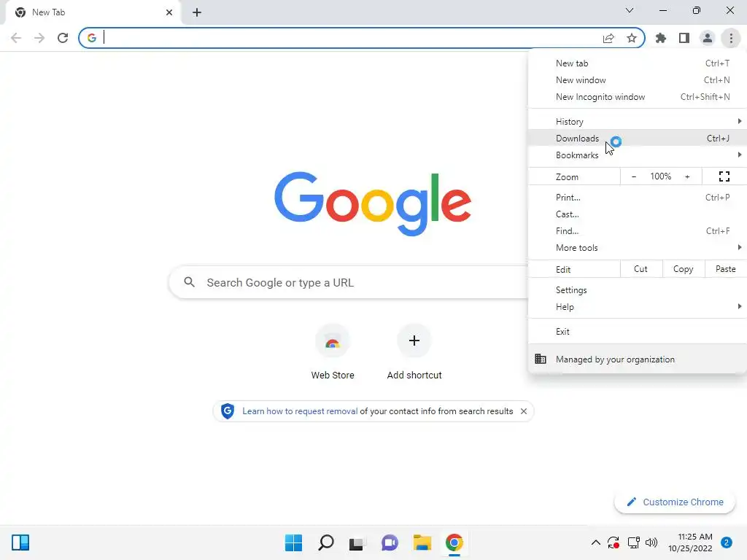Reload the page with the refresh icon
Image resolution: width=747 pixels, height=560 pixels.
(63, 38)
